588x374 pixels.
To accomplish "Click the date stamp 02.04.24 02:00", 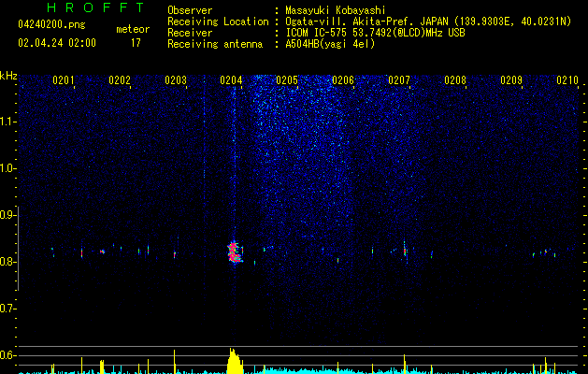I will coord(57,43).
